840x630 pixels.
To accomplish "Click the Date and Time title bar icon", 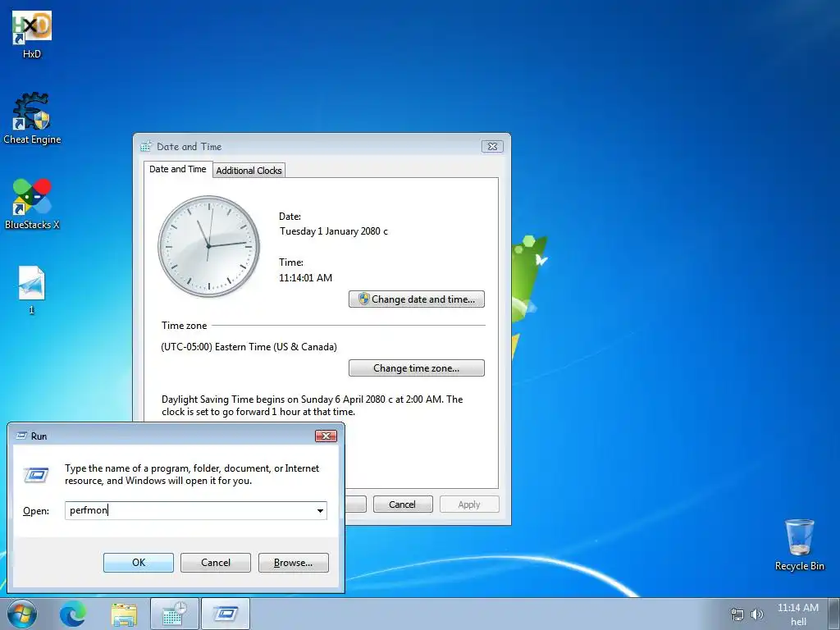I will [146, 146].
